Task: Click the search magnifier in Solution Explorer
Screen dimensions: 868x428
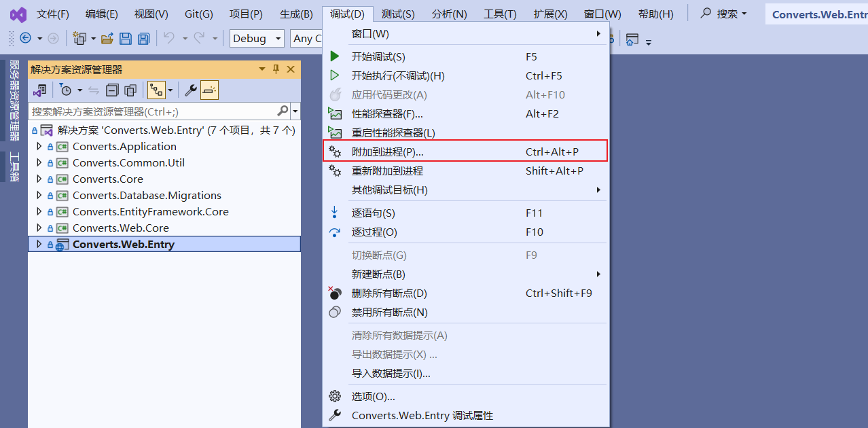Action: (283, 111)
